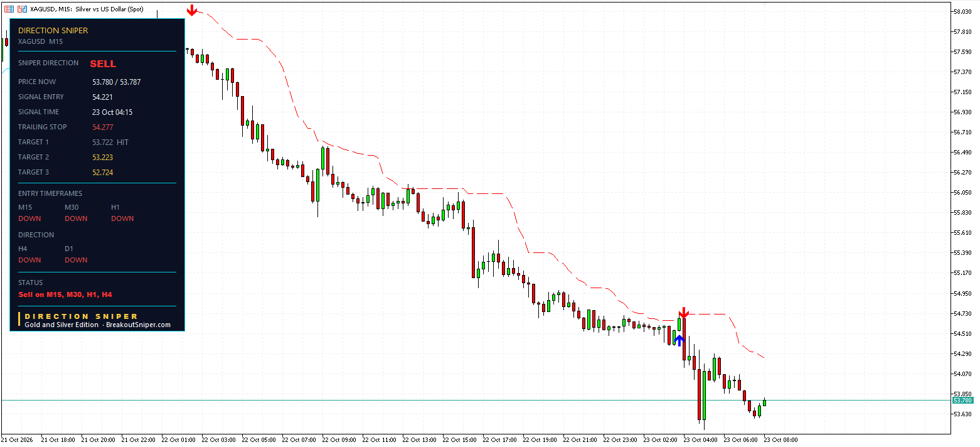The width and height of the screenshot is (980, 447).
Task: Click DOWN under the H4 timeframe
Action: click(29, 260)
